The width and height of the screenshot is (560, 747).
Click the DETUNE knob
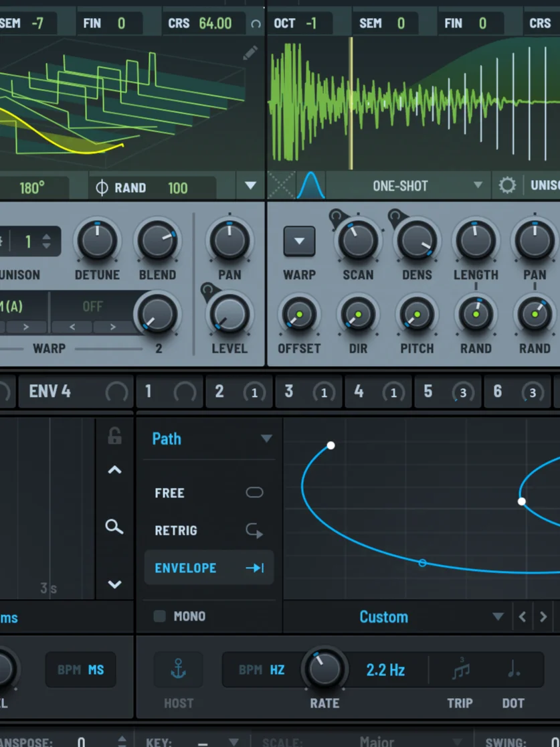[97, 240]
